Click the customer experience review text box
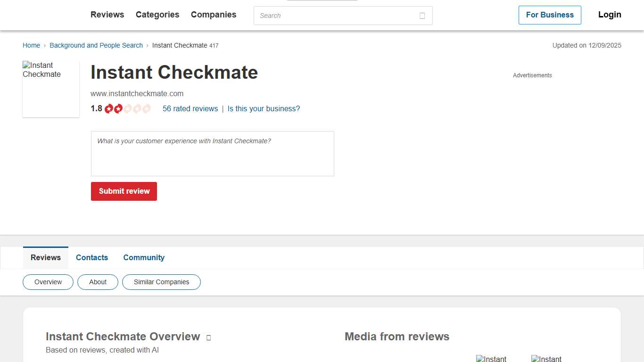 pyautogui.click(x=212, y=153)
